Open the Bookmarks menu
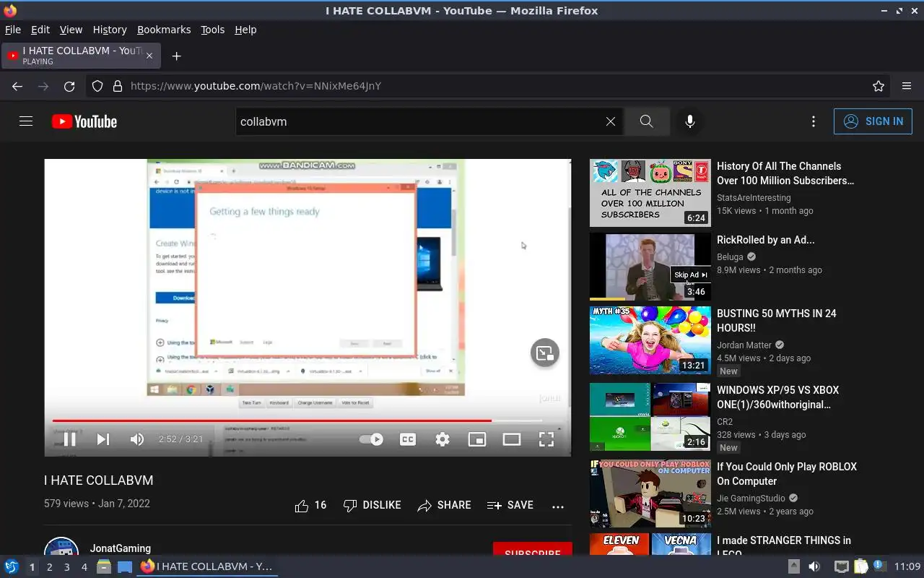Image resolution: width=924 pixels, height=578 pixels. (164, 30)
